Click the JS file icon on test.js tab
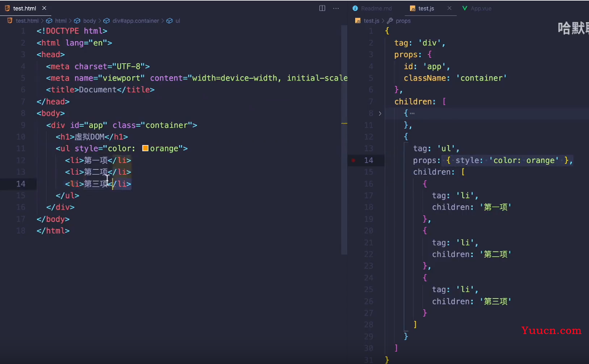 point(412,8)
